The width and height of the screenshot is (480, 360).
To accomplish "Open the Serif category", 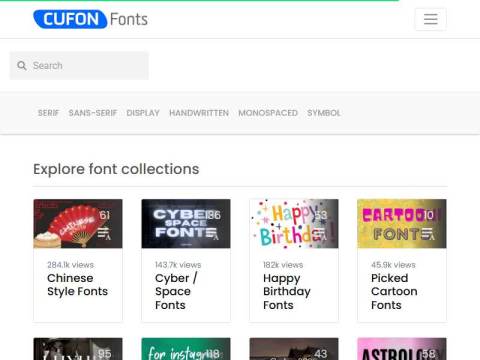I will pos(48,113).
